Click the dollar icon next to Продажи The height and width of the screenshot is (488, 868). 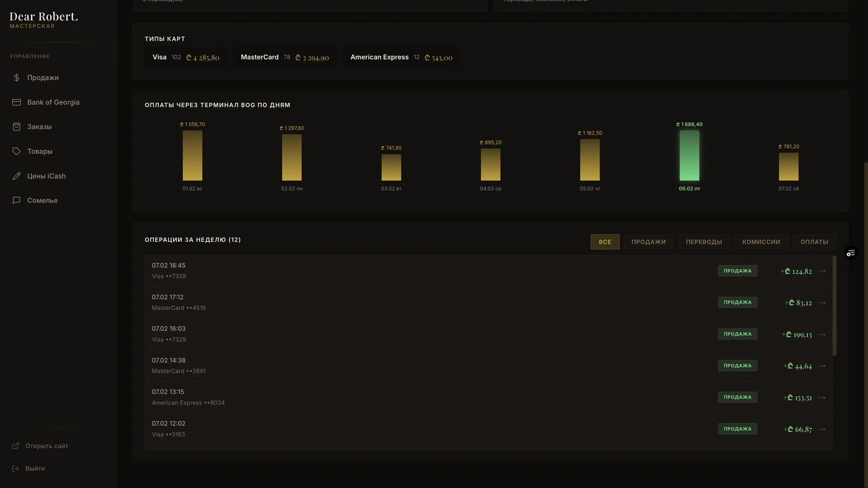pos(17,78)
